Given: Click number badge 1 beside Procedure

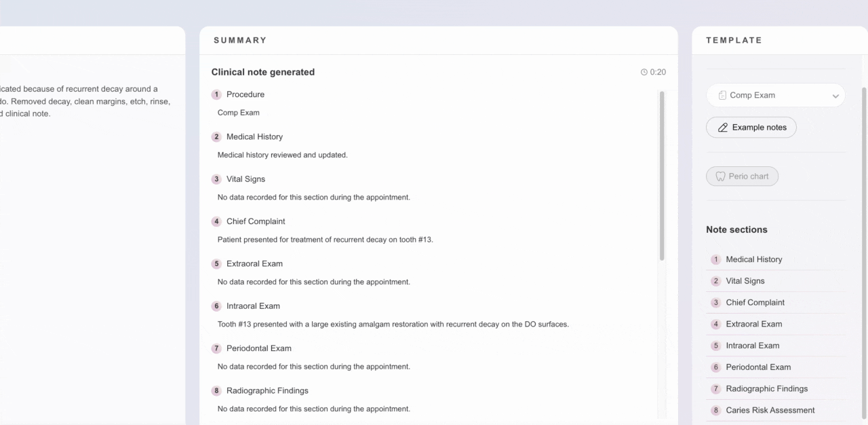Looking at the screenshot, I should pos(216,94).
